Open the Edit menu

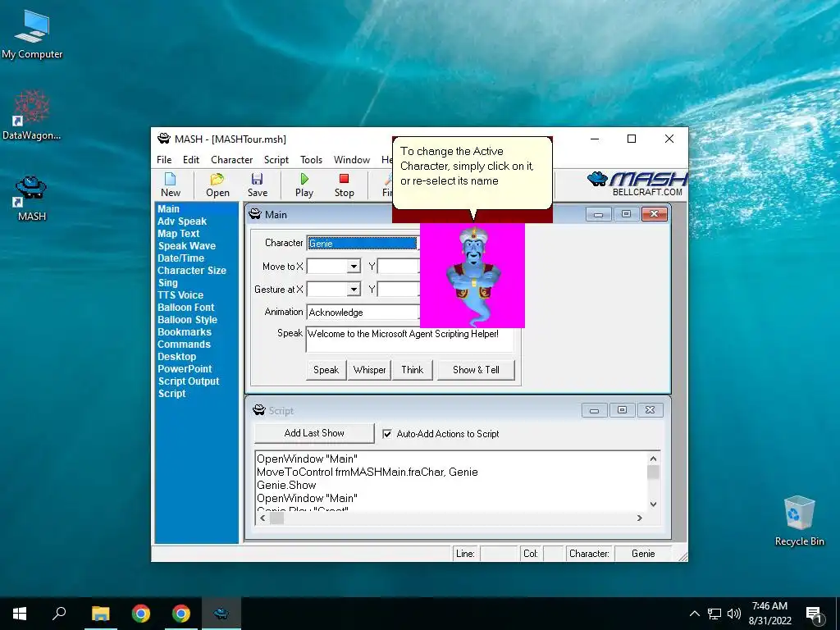click(x=190, y=160)
